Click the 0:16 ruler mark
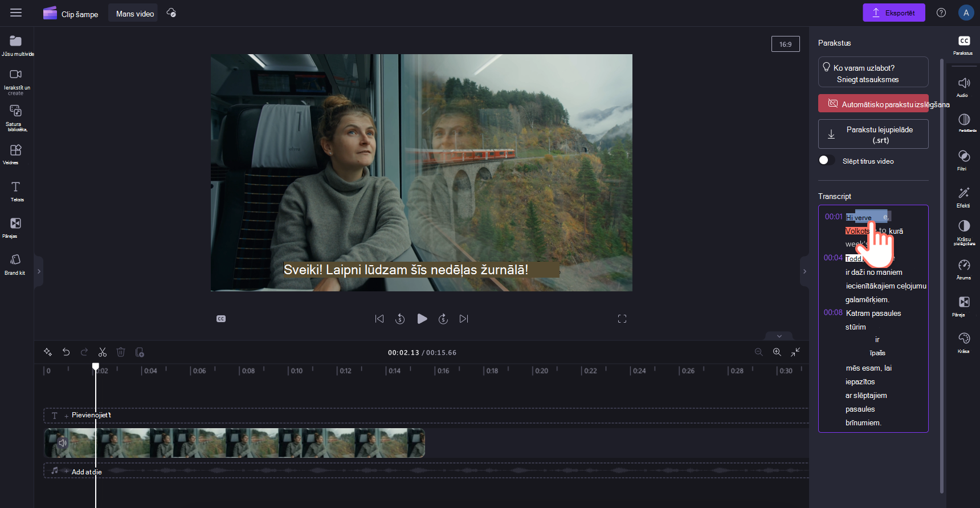This screenshot has height=508, width=980. pyautogui.click(x=443, y=371)
